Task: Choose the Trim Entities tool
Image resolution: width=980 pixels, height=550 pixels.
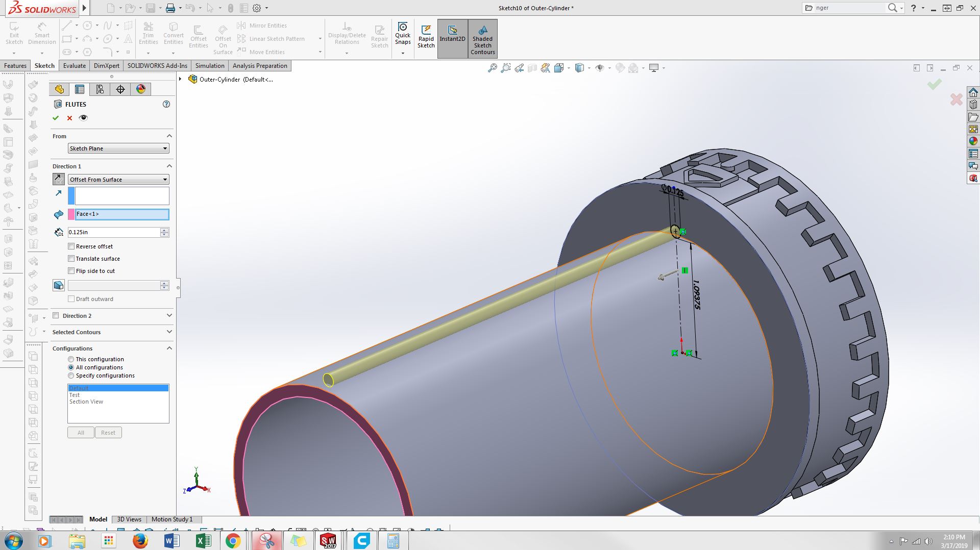Action: coord(148,34)
